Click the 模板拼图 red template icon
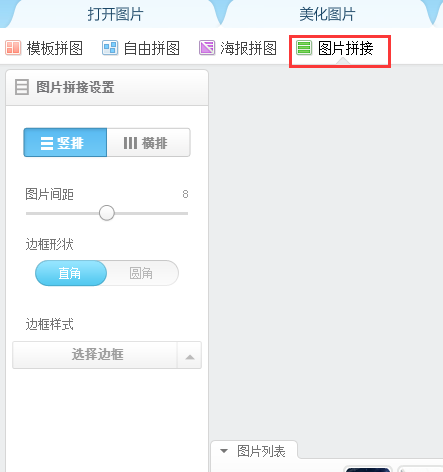This screenshot has height=472, width=443. pos(13,48)
